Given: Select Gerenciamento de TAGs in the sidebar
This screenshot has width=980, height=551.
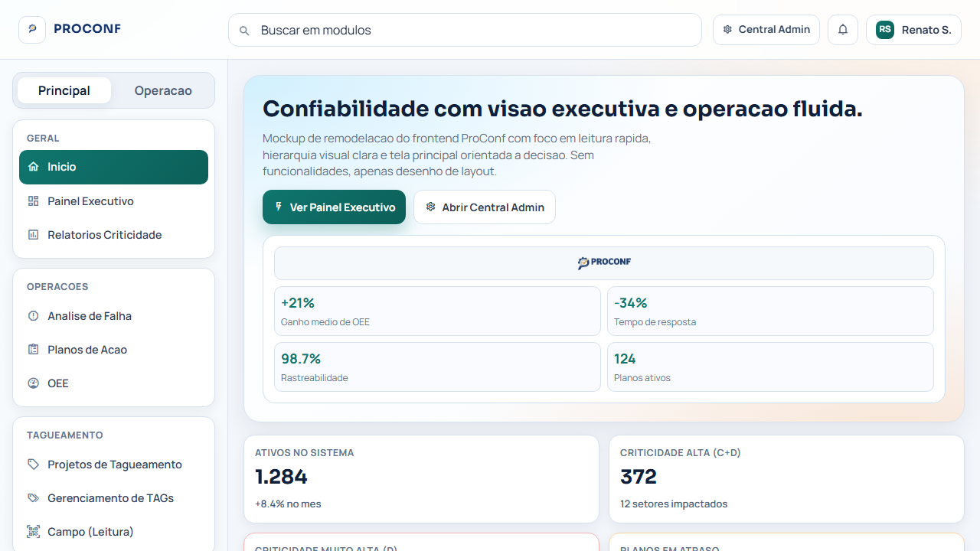Looking at the screenshot, I should coord(111,497).
